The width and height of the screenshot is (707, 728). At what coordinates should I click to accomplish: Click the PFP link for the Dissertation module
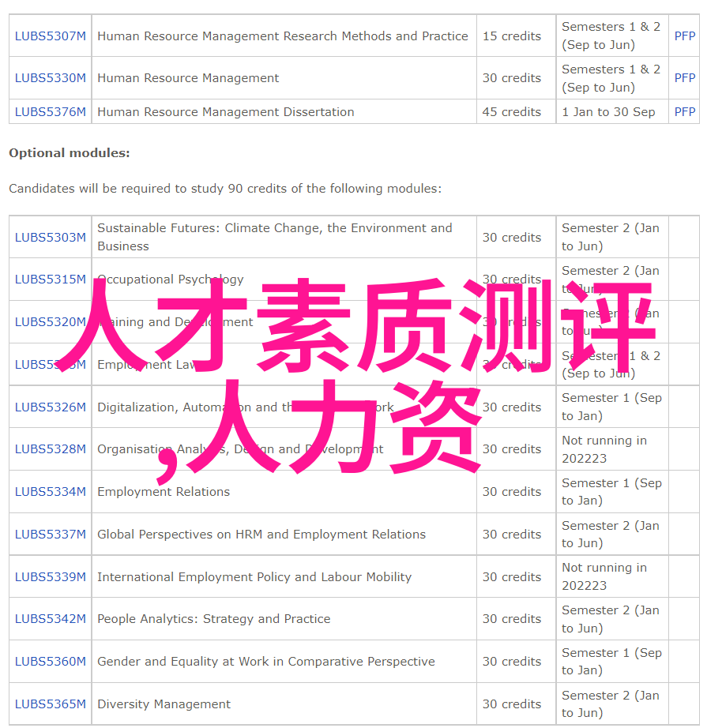(685, 112)
